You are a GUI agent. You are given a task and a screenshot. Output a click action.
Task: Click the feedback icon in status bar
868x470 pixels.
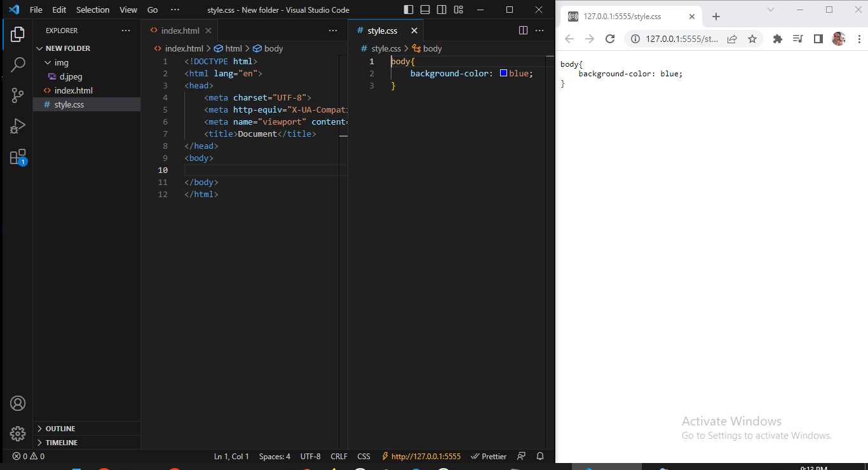(522, 456)
